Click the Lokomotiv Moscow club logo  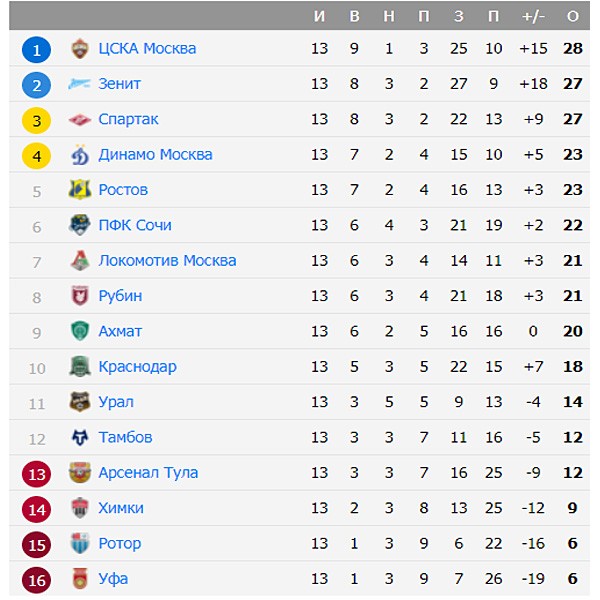(80, 260)
